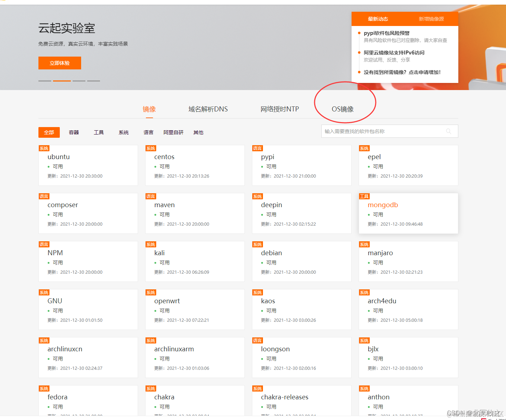Image resolution: width=506 pixels, height=420 pixels.
Task: Open the pypi软件包风险预警 news item
Action: (x=386, y=33)
